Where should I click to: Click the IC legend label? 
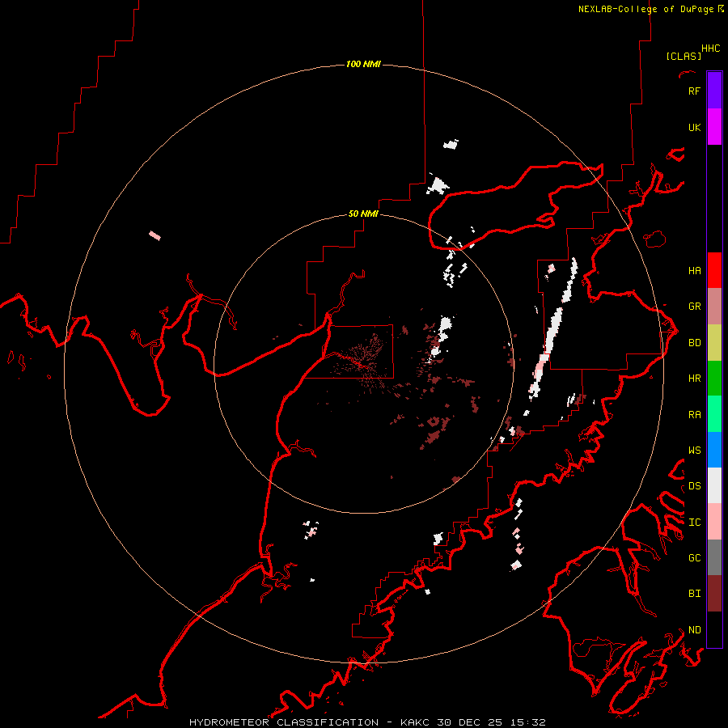[x=694, y=522]
